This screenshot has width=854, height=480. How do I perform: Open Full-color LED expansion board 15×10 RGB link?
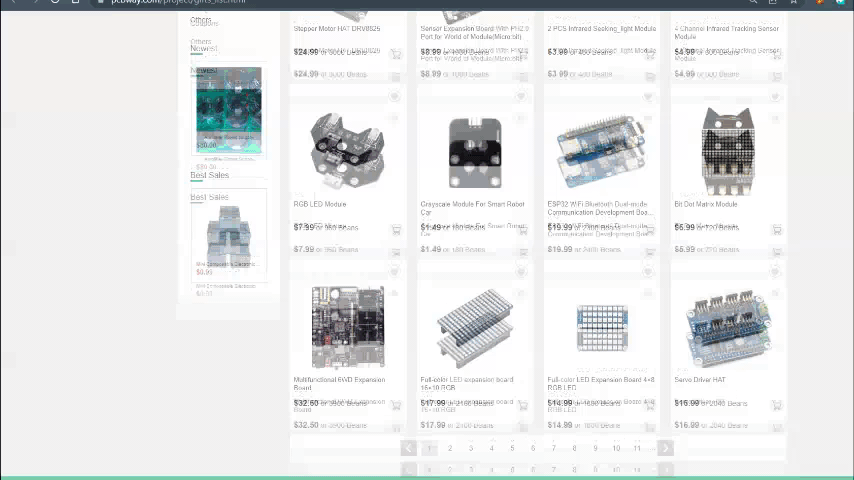pos(467,384)
